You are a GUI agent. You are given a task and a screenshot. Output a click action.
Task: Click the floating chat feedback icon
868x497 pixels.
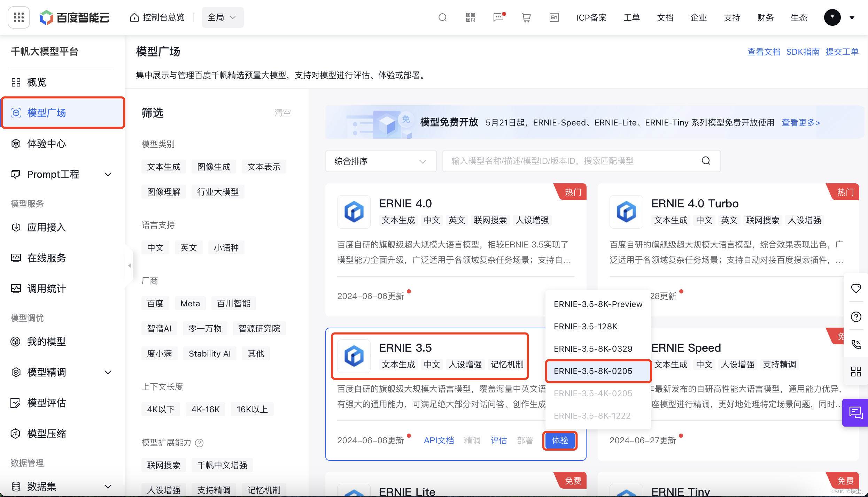(x=855, y=413)
